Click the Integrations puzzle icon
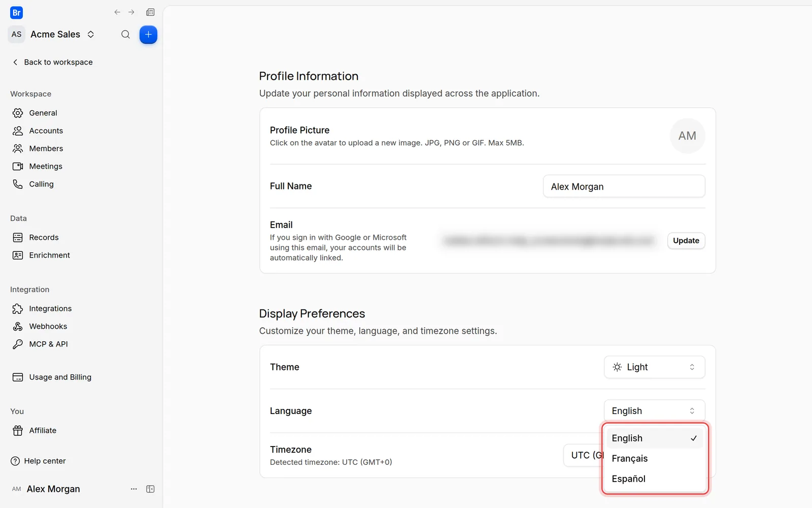The width and height of the screenshot is (812, 508). coord(18,308)
